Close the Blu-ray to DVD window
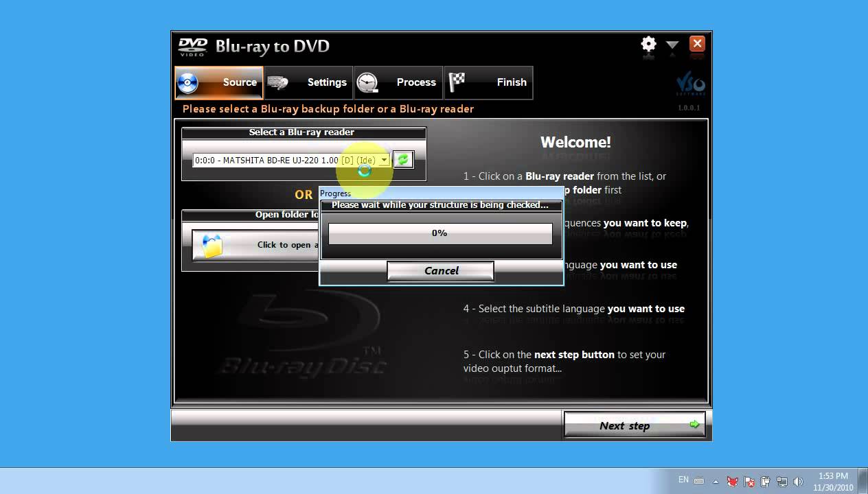This screenshot has width=868, height=494. [697, 44]
